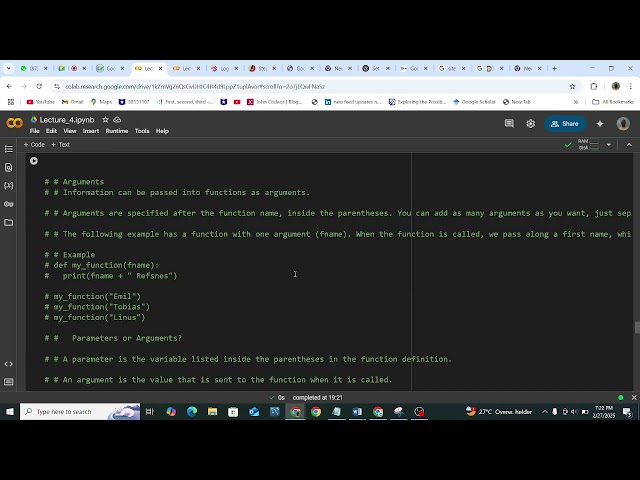Click the Share button
The height and width of the screenshot is (480, 640).
565,124
